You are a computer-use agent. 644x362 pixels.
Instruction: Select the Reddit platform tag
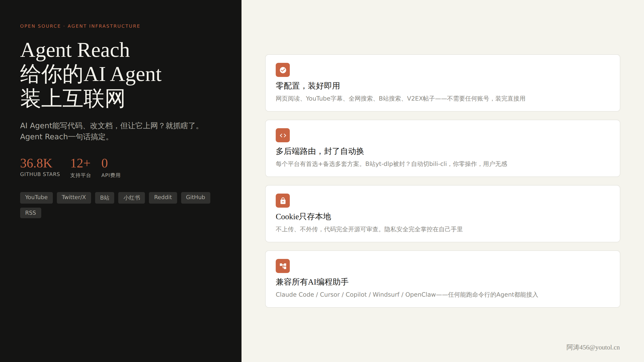(x=163, y=198)
